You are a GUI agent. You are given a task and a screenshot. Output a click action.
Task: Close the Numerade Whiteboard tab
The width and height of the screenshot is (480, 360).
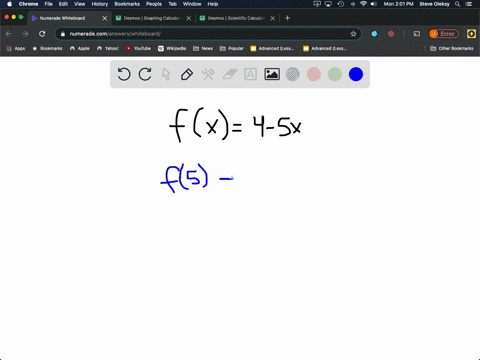pyautogui.click(x=105, y=18)
